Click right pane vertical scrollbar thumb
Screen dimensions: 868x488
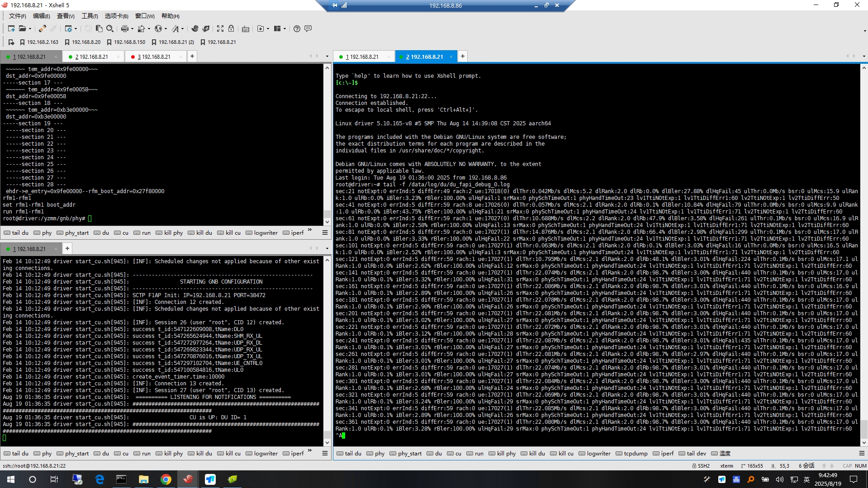863,429
